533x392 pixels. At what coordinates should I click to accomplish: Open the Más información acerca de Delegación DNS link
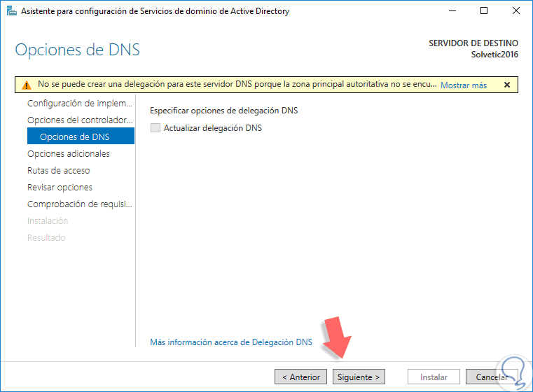coord(231,342)
